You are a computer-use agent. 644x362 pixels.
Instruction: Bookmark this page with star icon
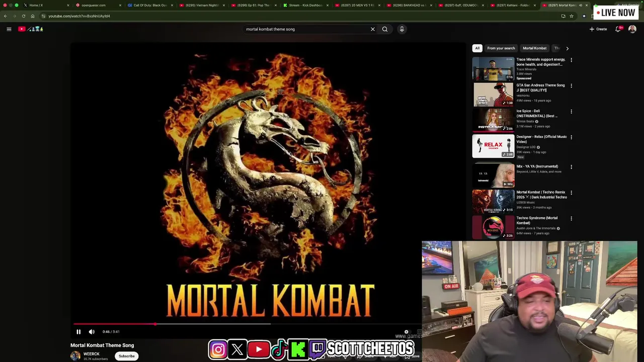tap(572, 16)
